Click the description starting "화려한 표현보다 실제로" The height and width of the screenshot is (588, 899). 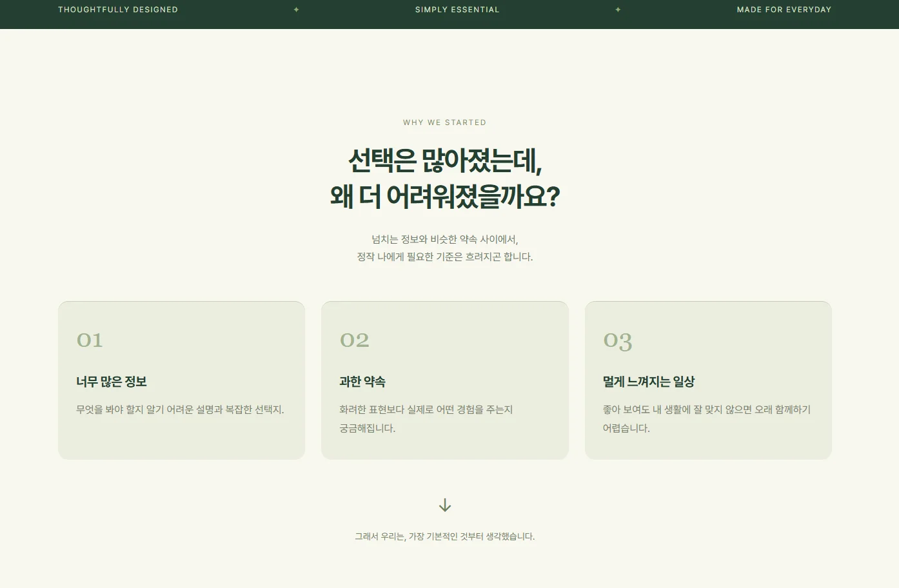pos(426,418)
